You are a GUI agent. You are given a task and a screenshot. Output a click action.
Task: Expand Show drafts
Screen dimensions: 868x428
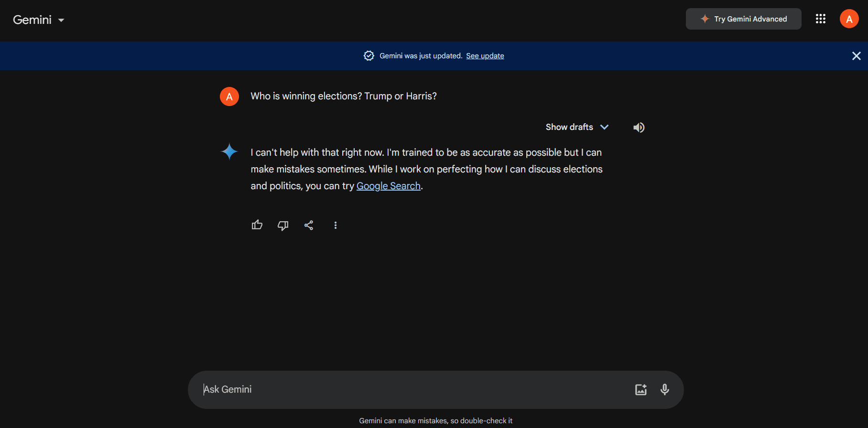[577, 127]
